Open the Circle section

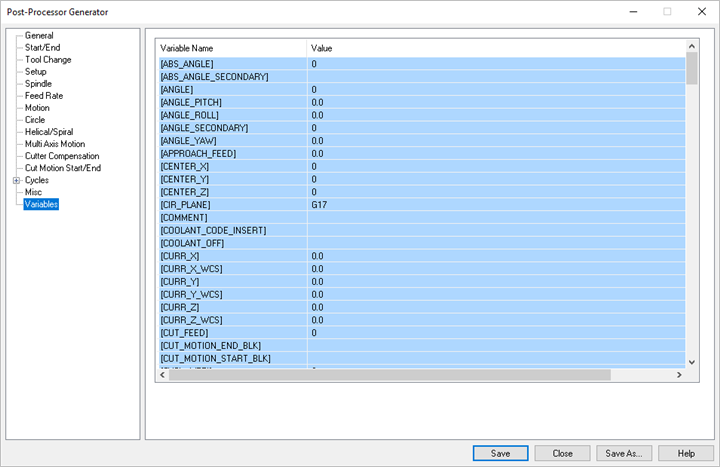tap(35, 119)
